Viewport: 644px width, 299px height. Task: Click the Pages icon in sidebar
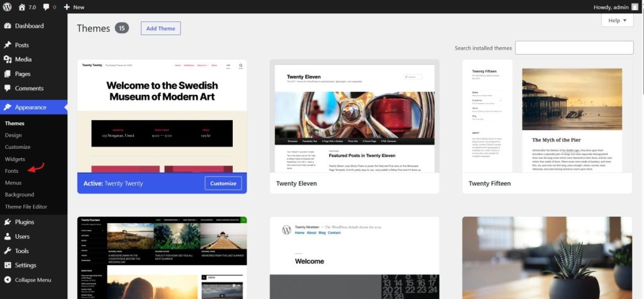(8, 74)
